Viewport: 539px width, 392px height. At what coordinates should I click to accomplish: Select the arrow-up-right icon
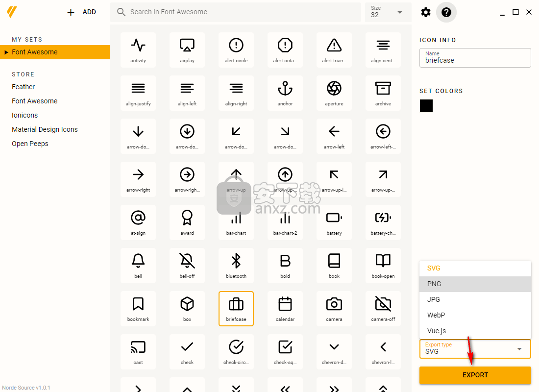[383, 179]
